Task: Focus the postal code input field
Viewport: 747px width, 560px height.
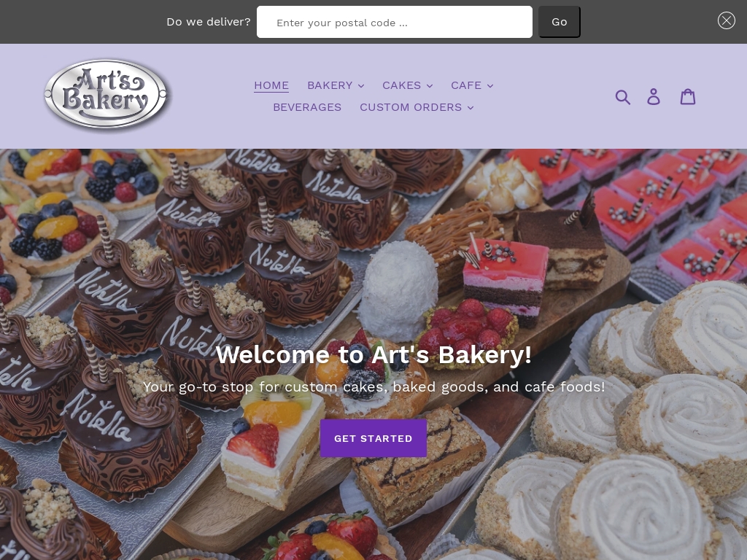Action: pyautogui.click(x=395, y=22)
